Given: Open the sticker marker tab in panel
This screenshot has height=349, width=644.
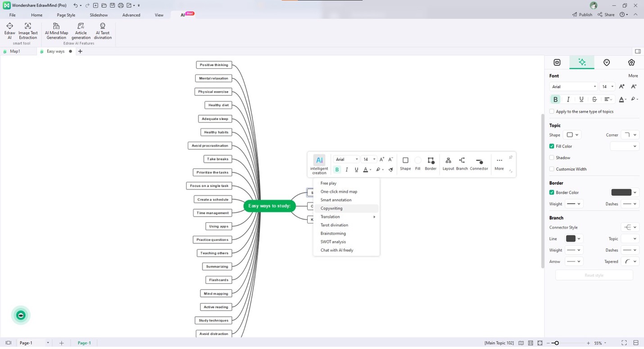Looking at the screenshot, I should point(607,63).
